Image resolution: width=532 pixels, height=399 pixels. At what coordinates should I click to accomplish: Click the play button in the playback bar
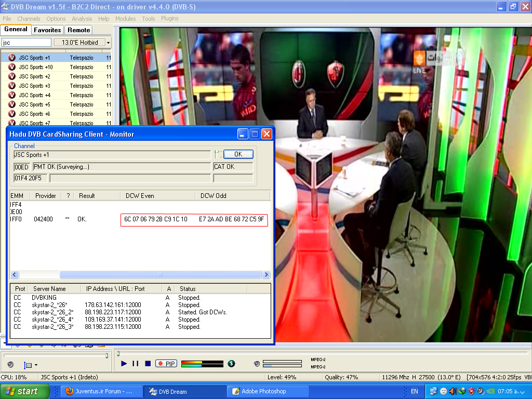coord(124,364)
